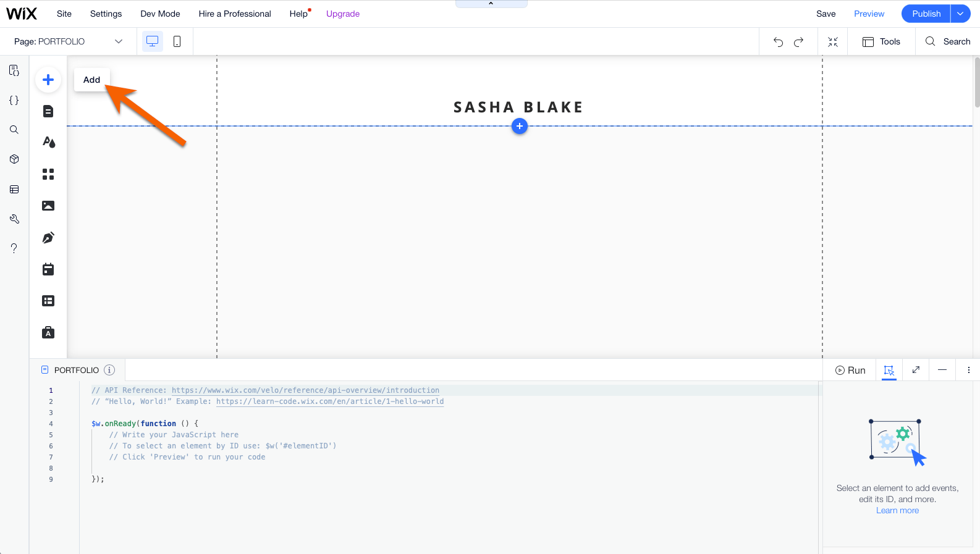Screen dimensions: 980x554
Task: Minimize the code panel
Action: (942, 370)
